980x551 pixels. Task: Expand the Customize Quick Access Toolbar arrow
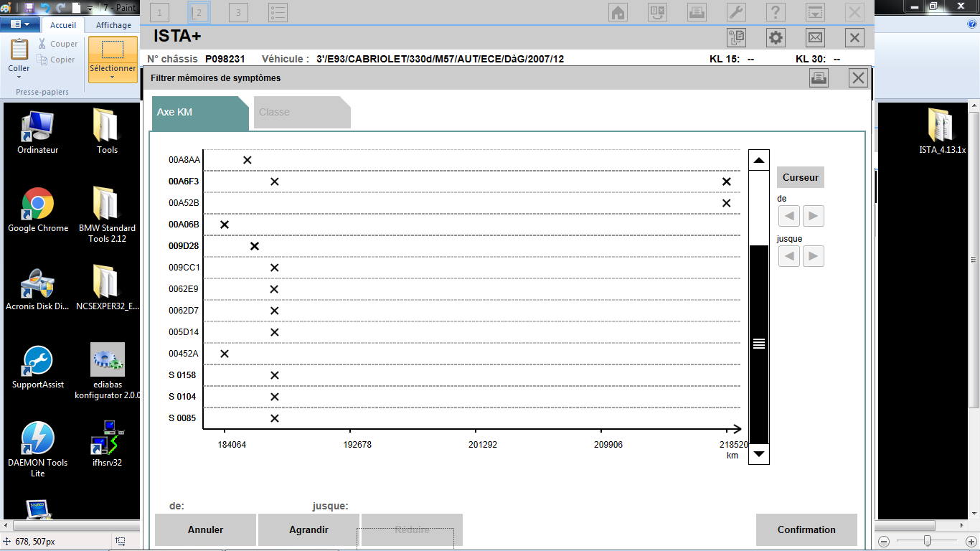coord(90,9)
